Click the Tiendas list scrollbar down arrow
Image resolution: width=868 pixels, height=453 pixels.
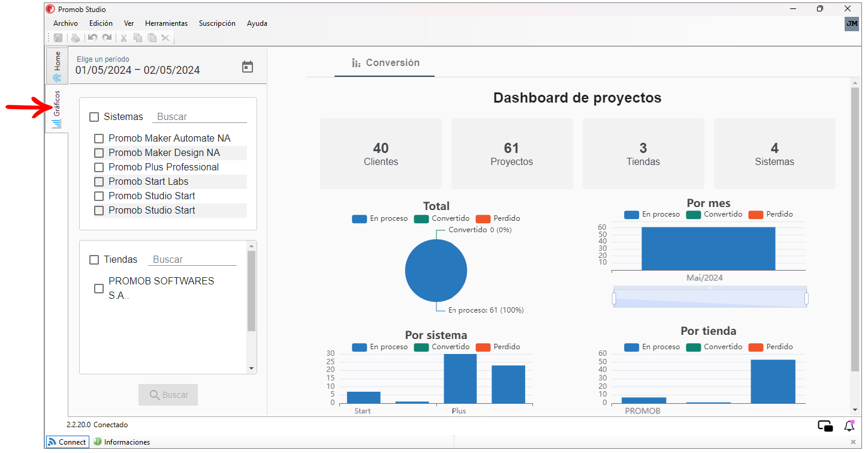tap(251, 368)
